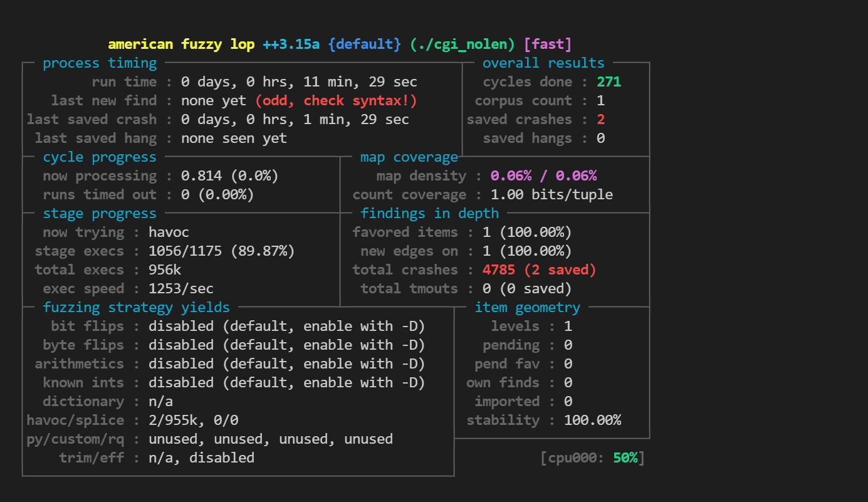Select the imported value 0
This screenshot has width=868, height=502.
point(568,402)
